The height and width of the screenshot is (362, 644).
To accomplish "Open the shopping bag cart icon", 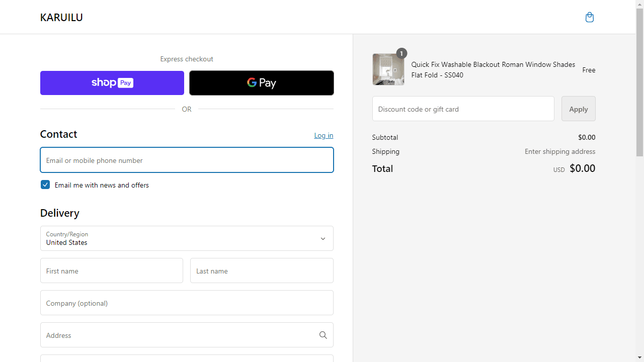I will 589,18.
